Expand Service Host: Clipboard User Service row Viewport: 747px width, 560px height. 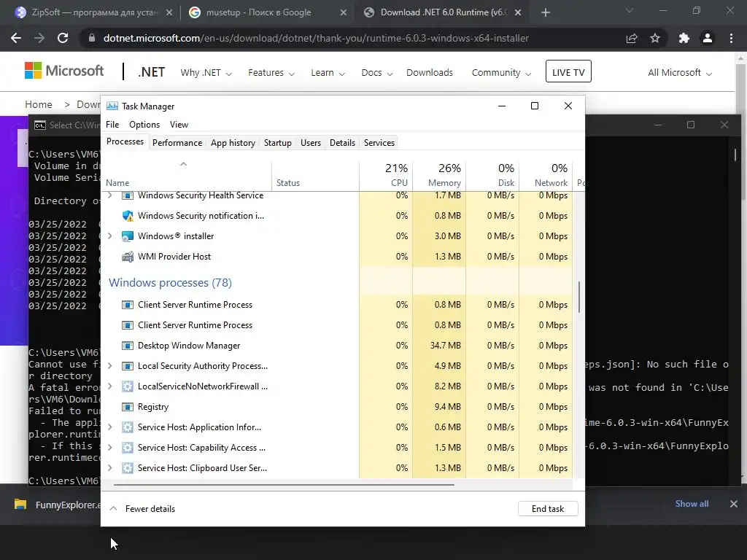(110, 468)
